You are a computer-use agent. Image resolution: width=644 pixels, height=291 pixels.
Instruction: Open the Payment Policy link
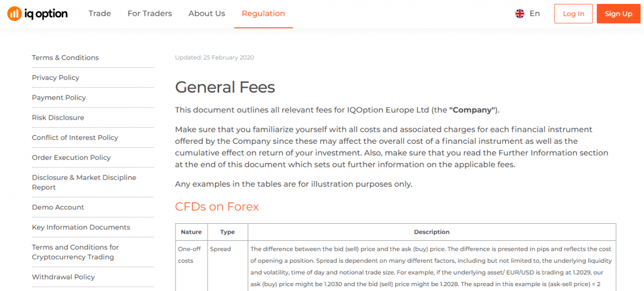59,98
